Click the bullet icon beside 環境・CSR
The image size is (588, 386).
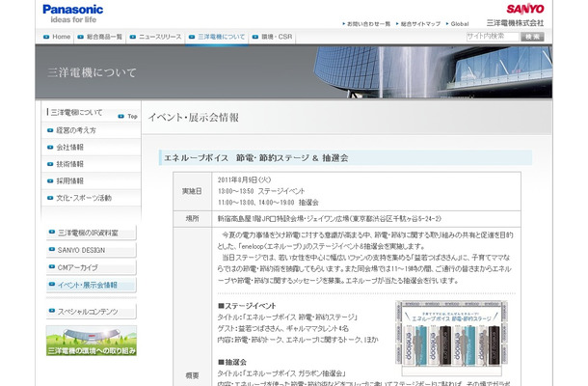pos(255,37)
